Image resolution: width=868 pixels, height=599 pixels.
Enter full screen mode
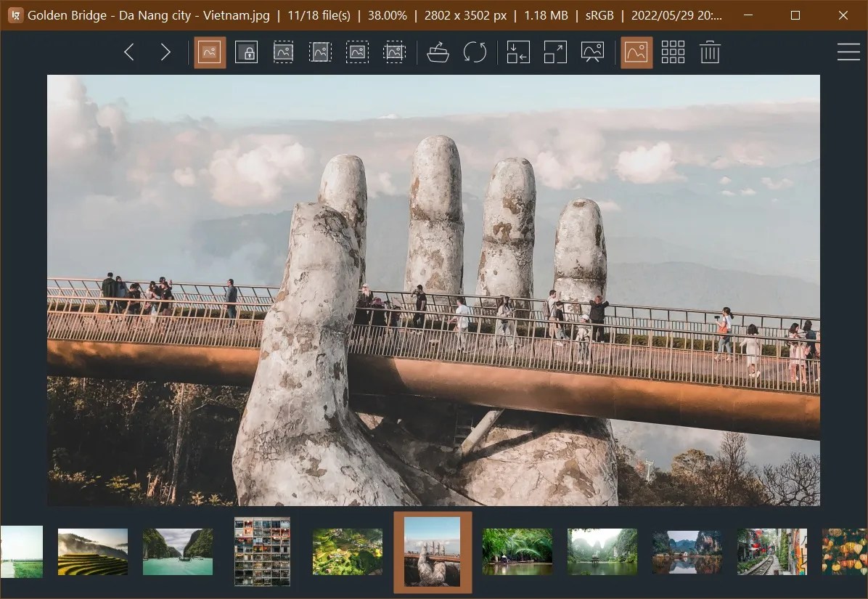(554, 52)
